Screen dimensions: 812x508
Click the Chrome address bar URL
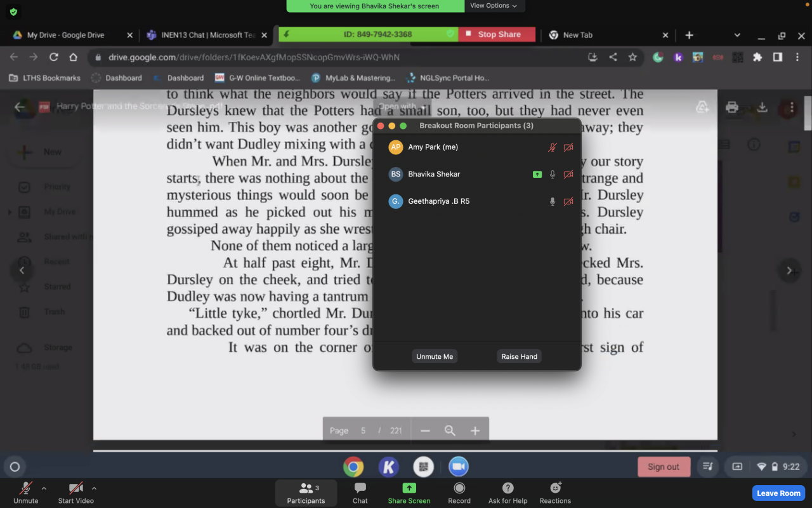click(x=254, y=57)
